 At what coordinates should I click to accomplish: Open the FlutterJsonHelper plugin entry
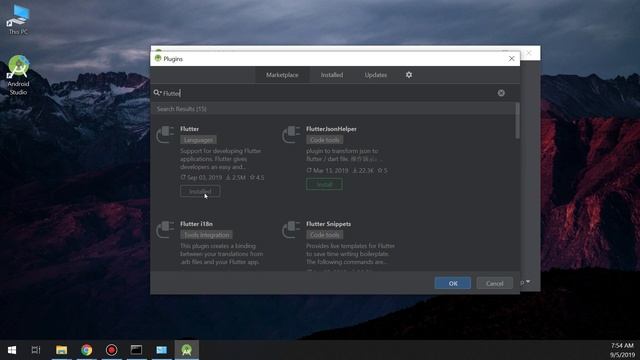coord(331,129)
